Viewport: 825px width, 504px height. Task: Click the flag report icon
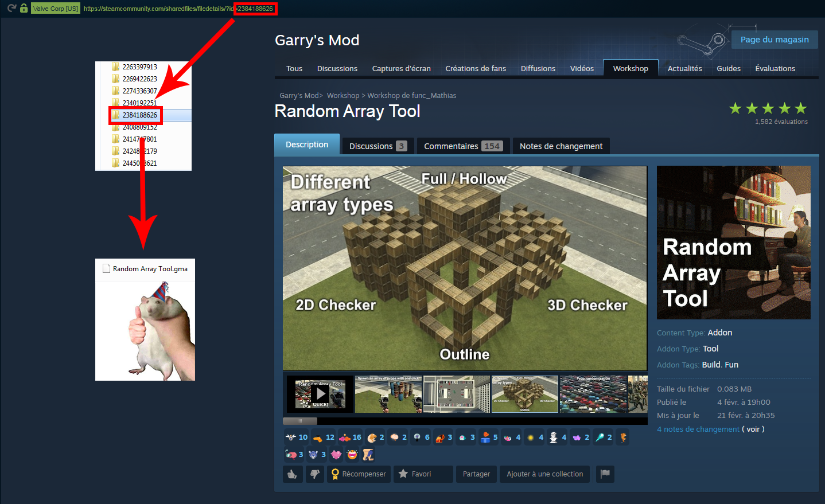coord(605,474)
